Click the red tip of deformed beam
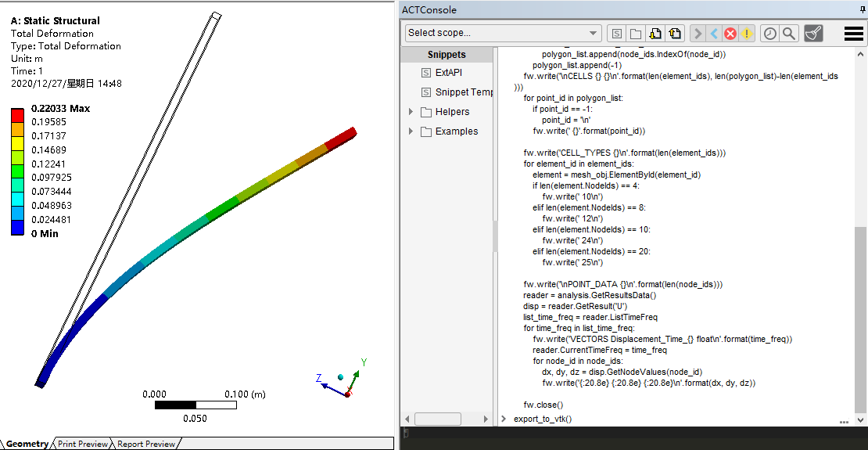Image resolution: width=868 pixels, height=450 pixels. [342, 138]
